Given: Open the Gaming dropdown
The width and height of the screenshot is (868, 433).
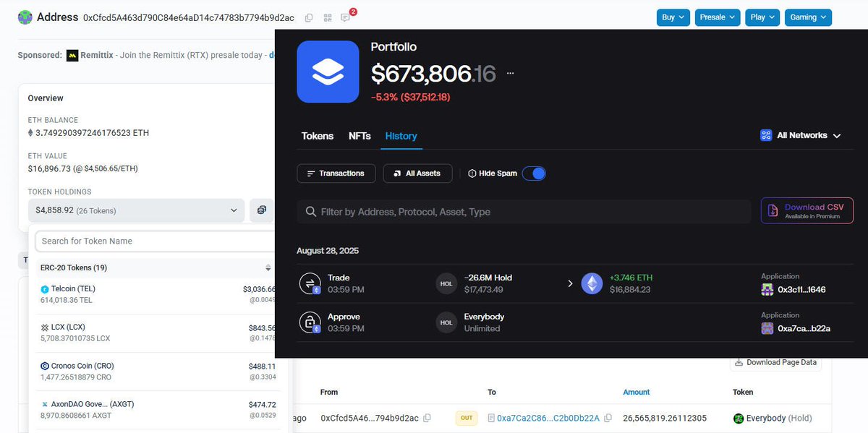Looking at the screenshot, I should 808,17.
